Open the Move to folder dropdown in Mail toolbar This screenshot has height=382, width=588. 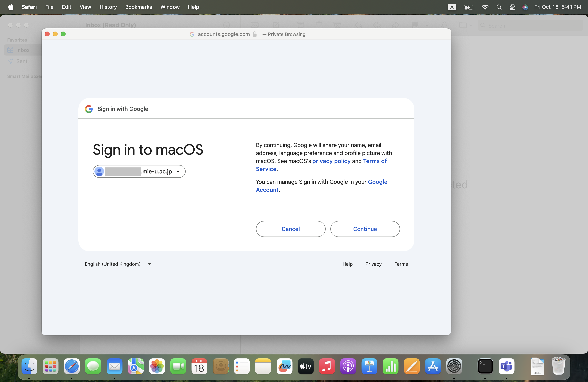coord(465,25)
